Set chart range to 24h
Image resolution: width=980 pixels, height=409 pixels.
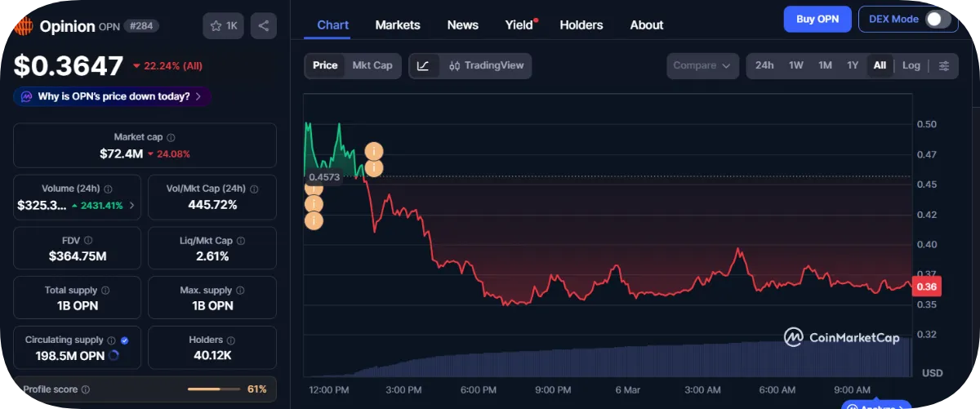point(764,65)
